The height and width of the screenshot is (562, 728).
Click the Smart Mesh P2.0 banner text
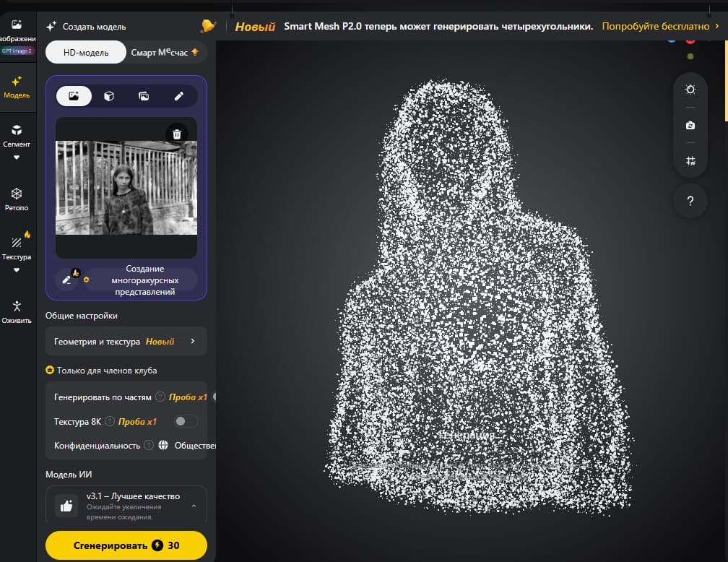438,26
